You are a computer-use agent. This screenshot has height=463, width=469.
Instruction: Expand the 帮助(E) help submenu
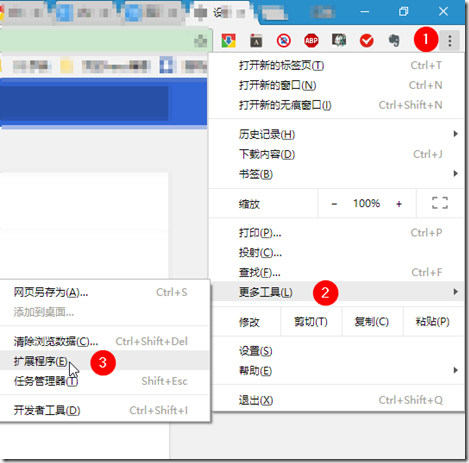point(336,371)
